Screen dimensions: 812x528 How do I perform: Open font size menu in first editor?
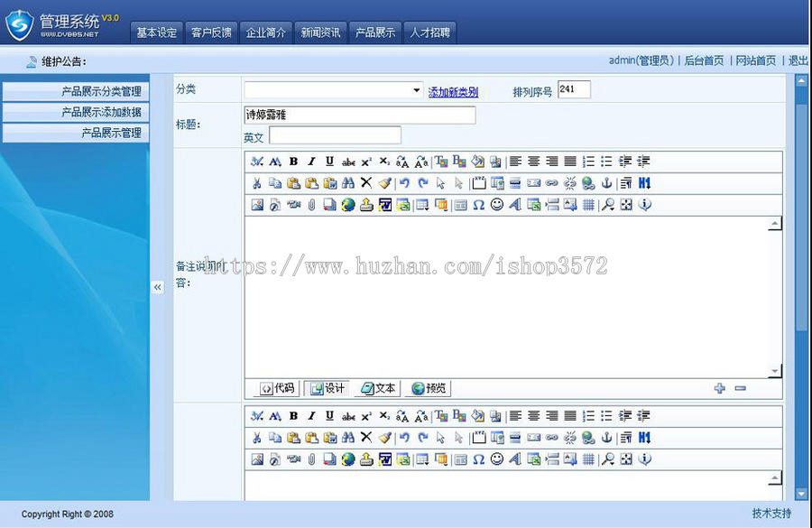tap(275, 162)
